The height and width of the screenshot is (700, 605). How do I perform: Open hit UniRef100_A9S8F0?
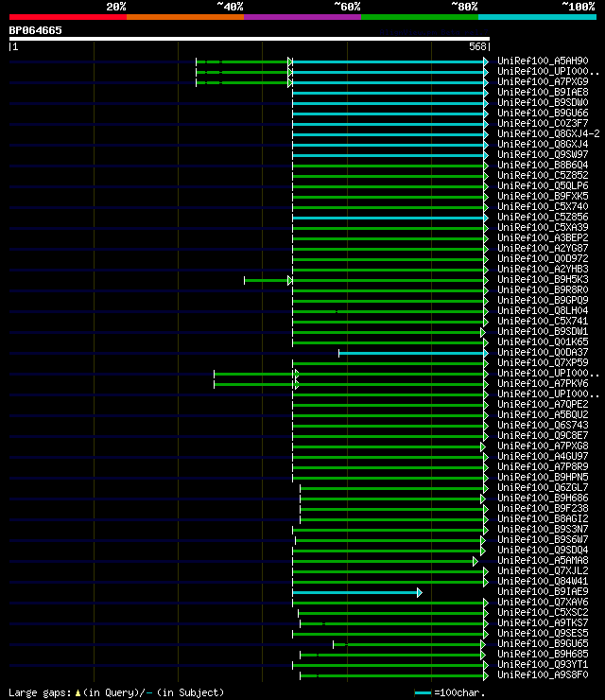click(543, 675)
